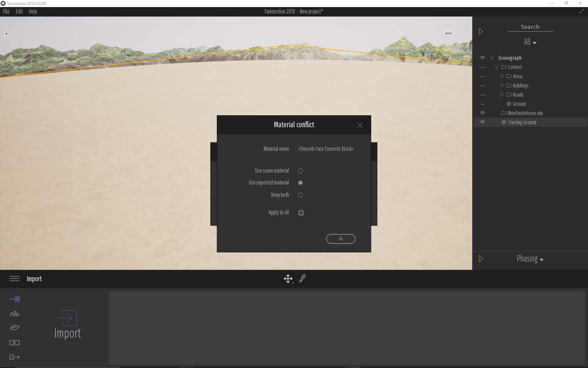
Task: Minimize the Twinmotion window
Action: [552, 3]
